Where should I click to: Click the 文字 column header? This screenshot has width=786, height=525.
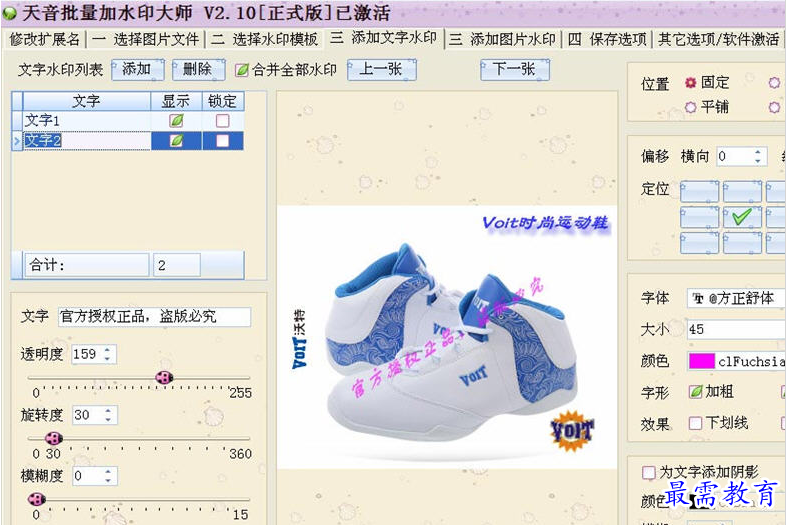(87, 101)
